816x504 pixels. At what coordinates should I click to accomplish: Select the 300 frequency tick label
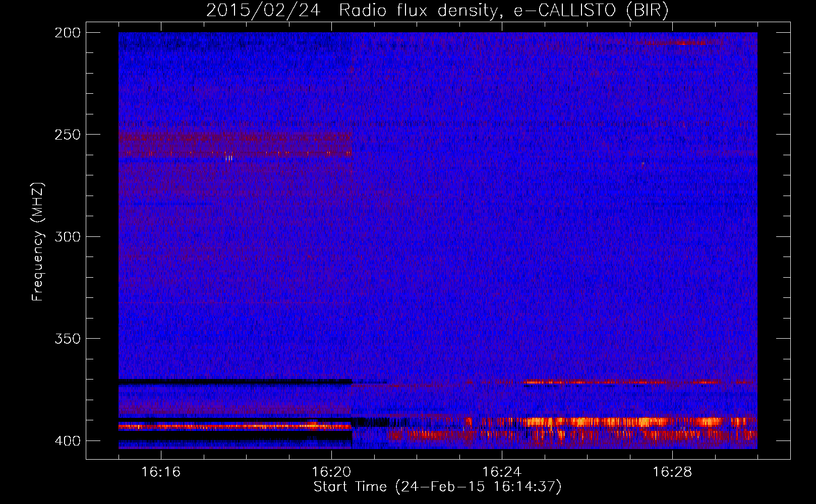tap(68, 236)
